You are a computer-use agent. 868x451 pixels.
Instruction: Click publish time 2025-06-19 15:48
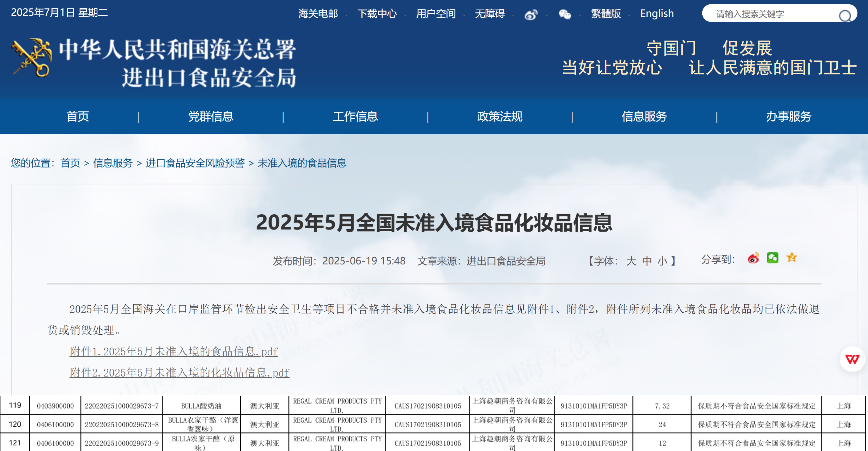[x=364, y=261]
